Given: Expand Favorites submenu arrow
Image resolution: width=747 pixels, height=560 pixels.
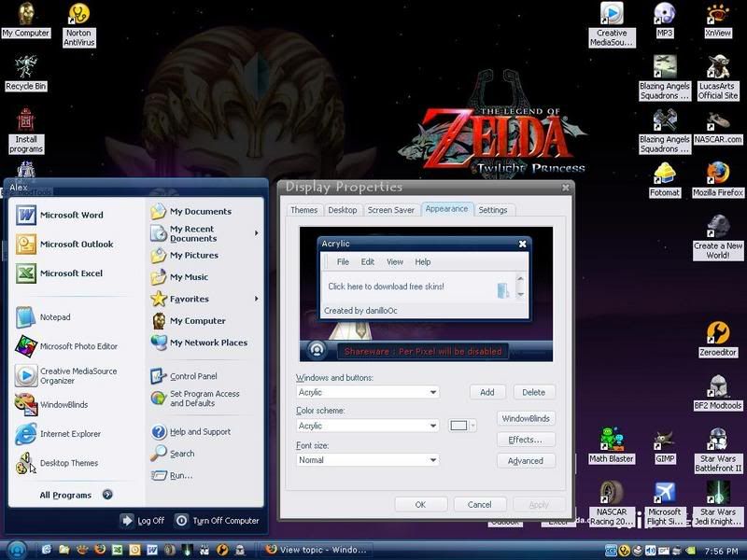Looking at the screenshot, I should coord(256,299).
